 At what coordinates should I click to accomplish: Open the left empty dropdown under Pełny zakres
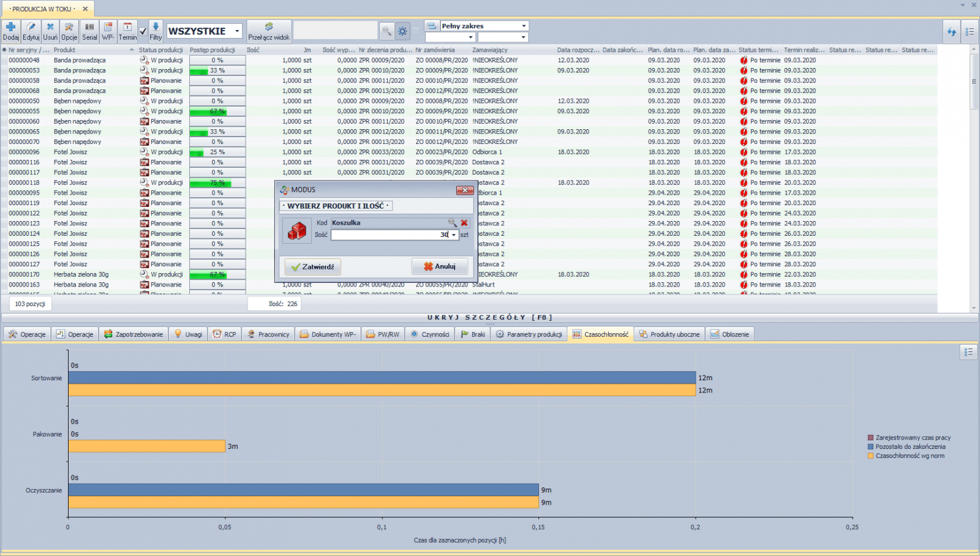(x=470, y=37)
